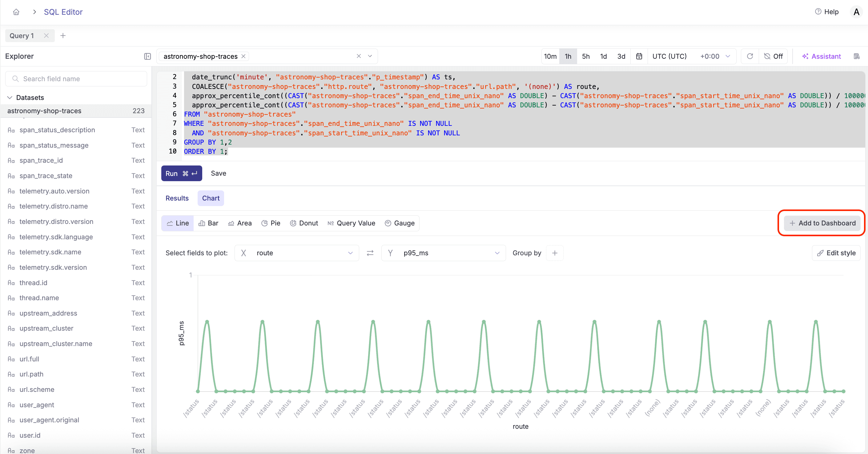Open the UTC timezone dropdown
Image resolution: width=868 pixels, height=454 pixels.
coord(691,56)
